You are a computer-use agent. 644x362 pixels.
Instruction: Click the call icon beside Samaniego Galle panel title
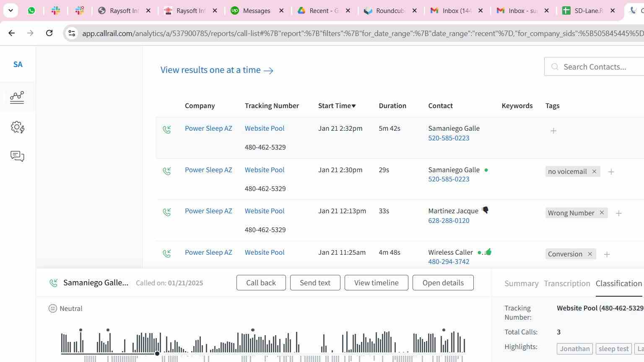[x=53, y=283]
